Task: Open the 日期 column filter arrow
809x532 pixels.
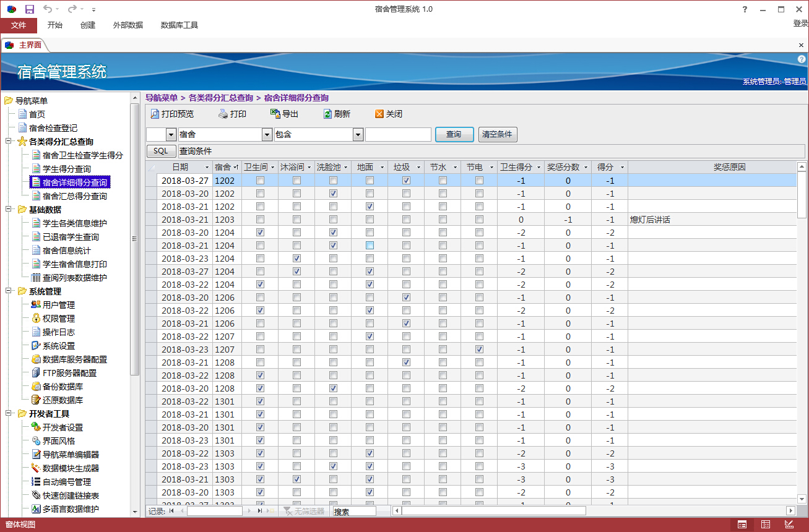Action: coord(207,168)
